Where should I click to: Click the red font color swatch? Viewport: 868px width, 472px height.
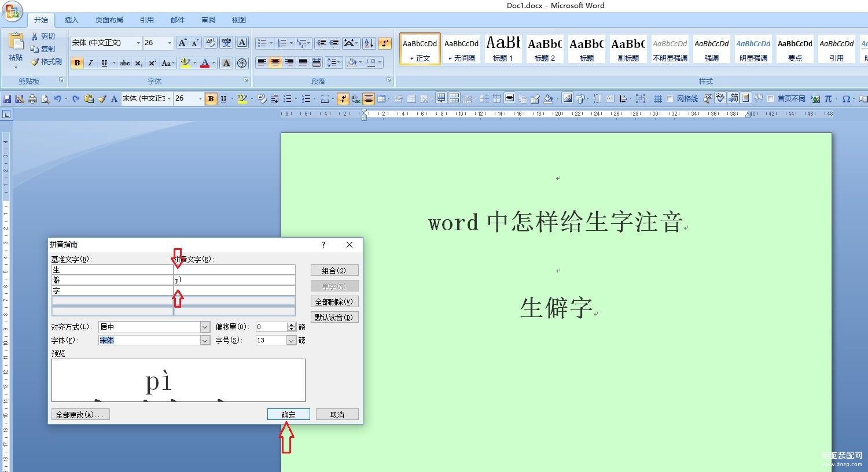click(204, 63)
